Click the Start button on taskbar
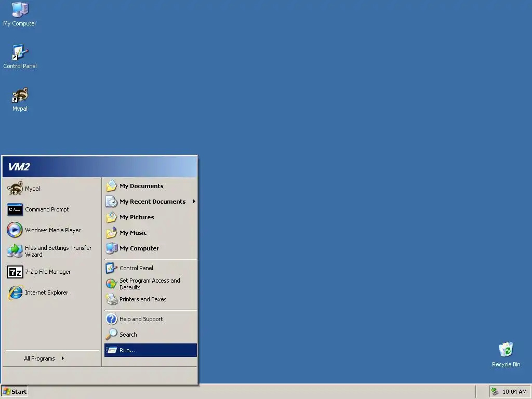This screenshot has height=399, width=532. point(15,392)
